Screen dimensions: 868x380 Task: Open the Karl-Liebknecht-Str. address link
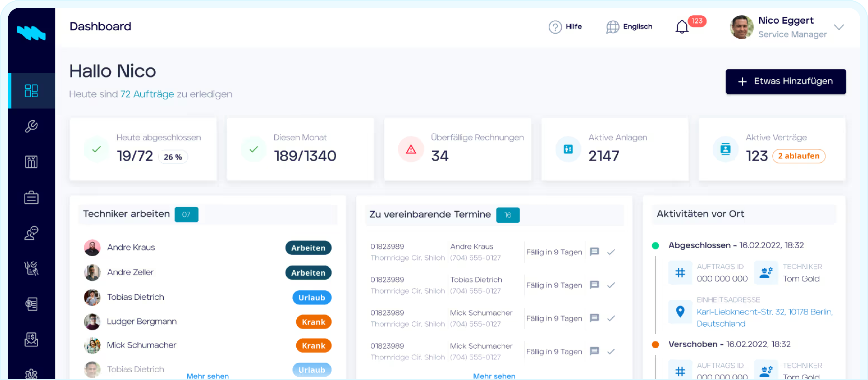coord(764,318)
